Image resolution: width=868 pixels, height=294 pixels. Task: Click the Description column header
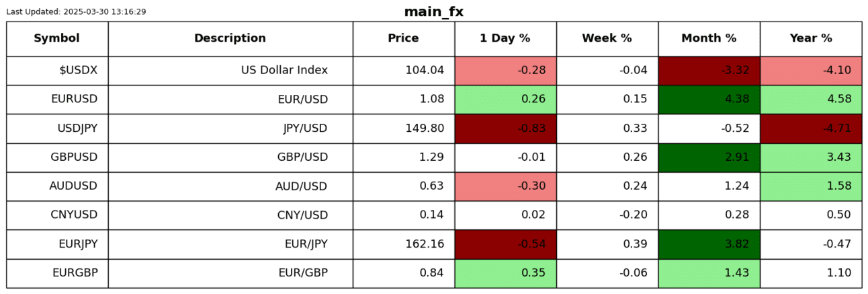(x=230, y=38)
